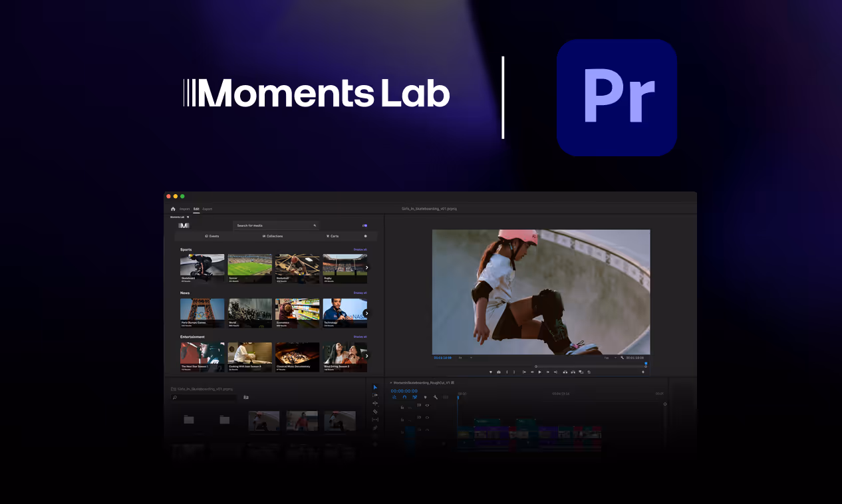Open the World news thumbnail

pyautogui.click(x=249, y=313)
